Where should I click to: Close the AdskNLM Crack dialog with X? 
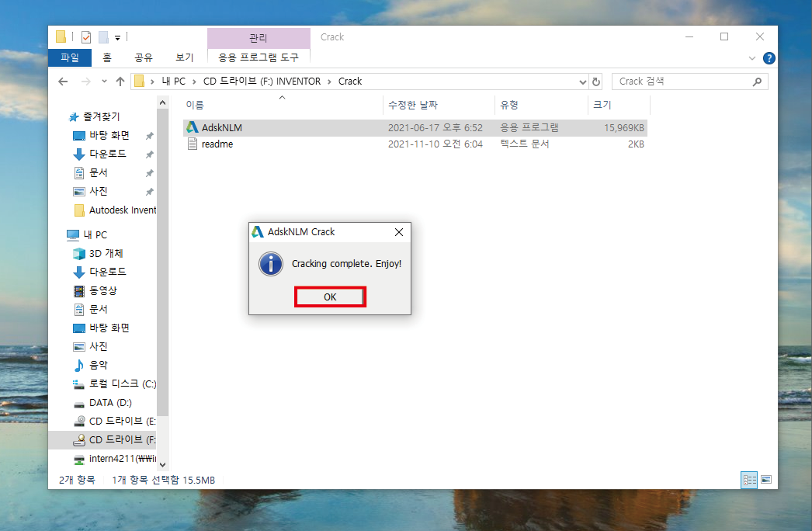tap(399, 232)
